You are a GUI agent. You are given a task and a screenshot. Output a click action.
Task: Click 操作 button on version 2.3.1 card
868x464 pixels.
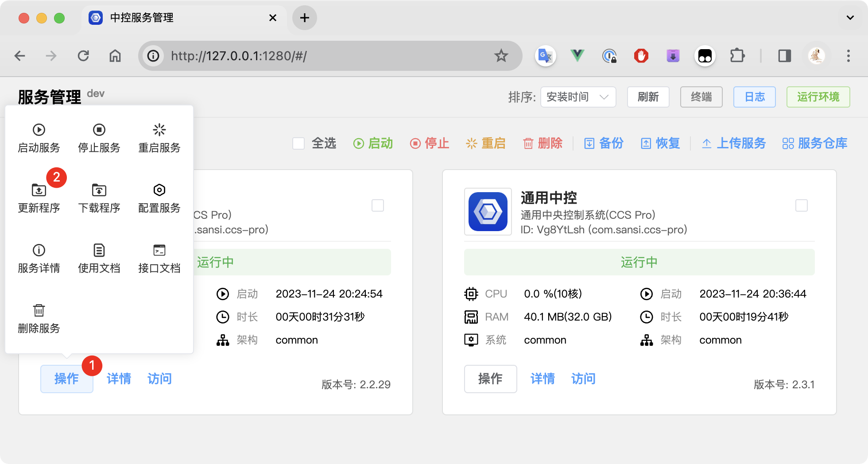click(490, 379)
